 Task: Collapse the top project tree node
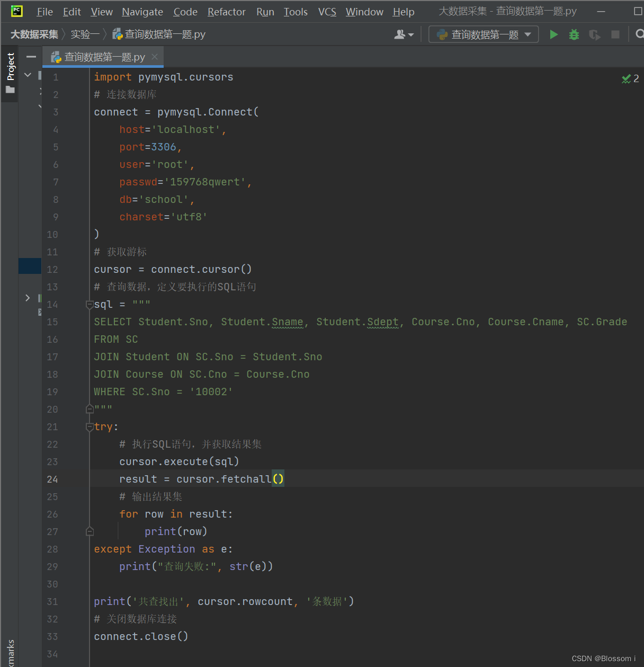tap(28, 75)
